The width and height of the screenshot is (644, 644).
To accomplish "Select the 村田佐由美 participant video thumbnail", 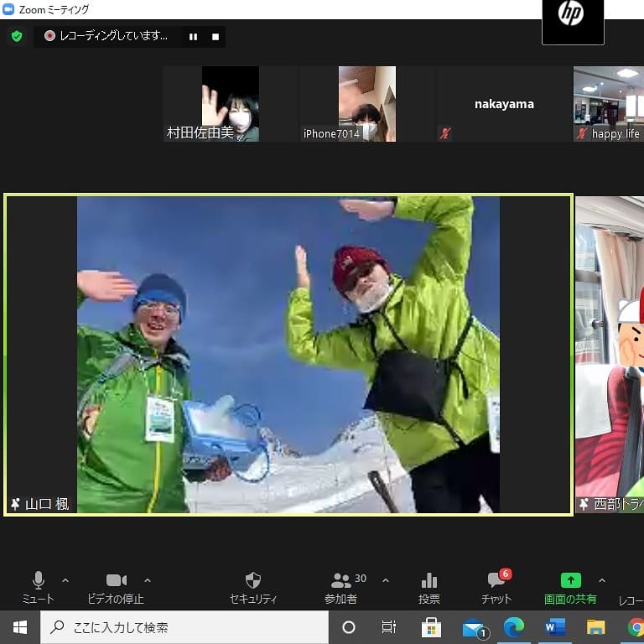I will tap(231, 104).
